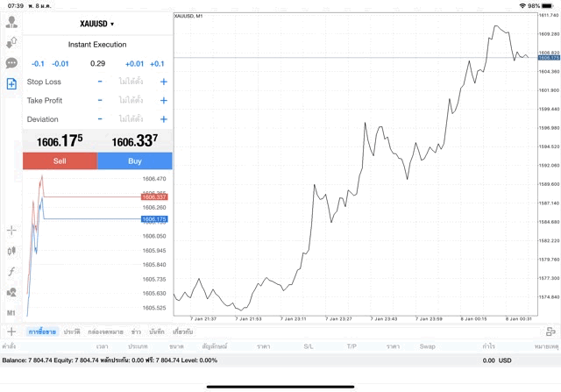
Task: Select the new order document icon
Action: click(11, 84)
